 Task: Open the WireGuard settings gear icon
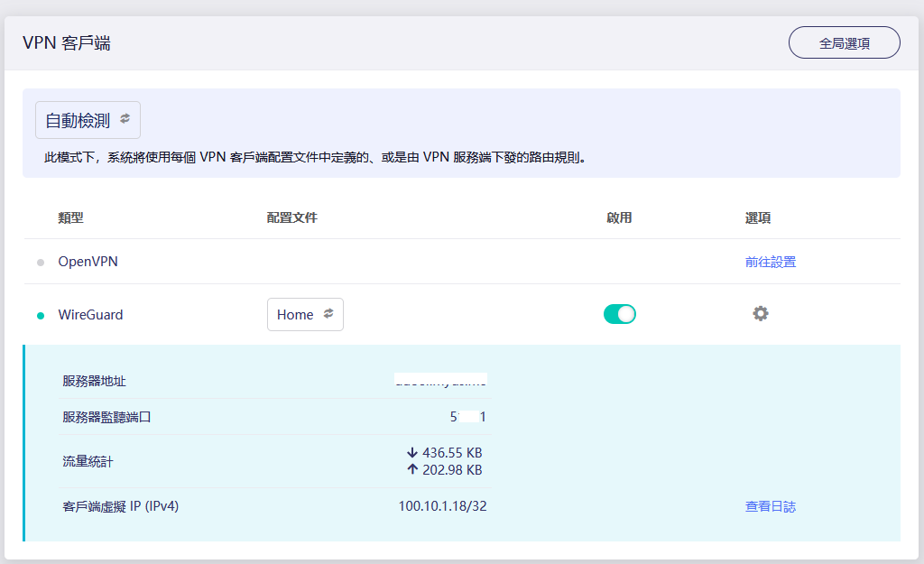pos(760,314)
